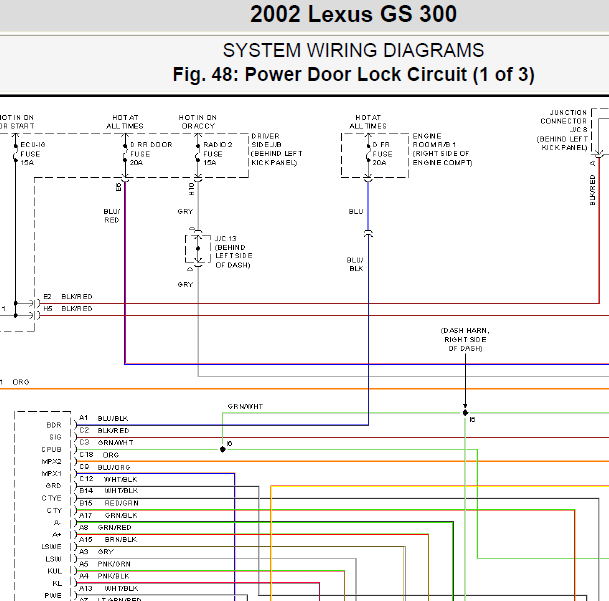Click the '2002 Lexus GS 300' title

pyautogui.click(x=353, y=14)
